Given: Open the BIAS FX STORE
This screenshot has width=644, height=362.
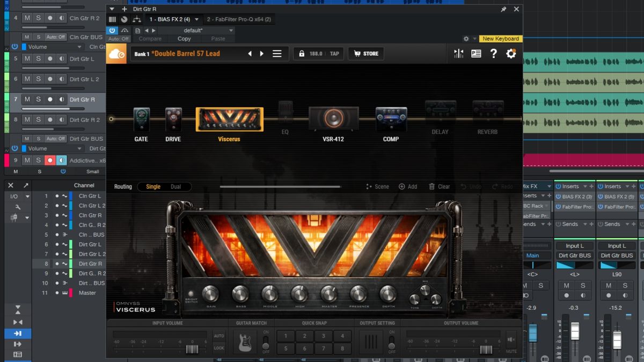Looking at the screenshot, I should pyautogui.click(x=365, y=54).
